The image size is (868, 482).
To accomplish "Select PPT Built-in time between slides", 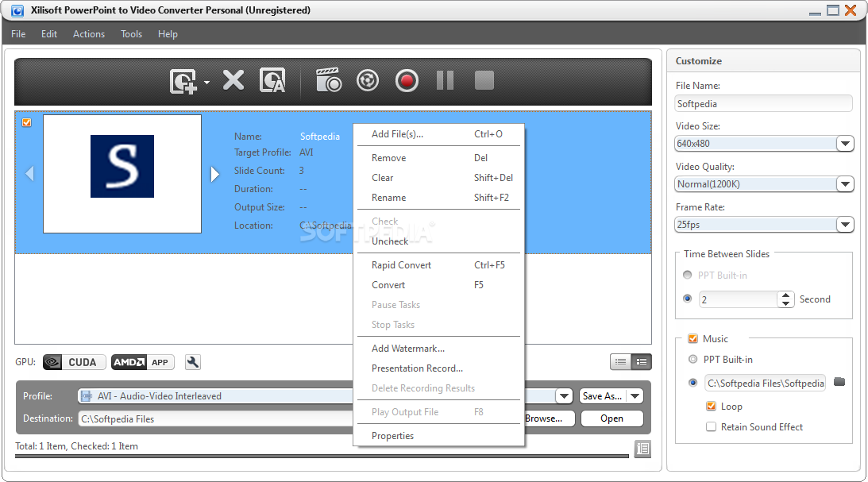I will pyautogui.click(x=688, y=275).
